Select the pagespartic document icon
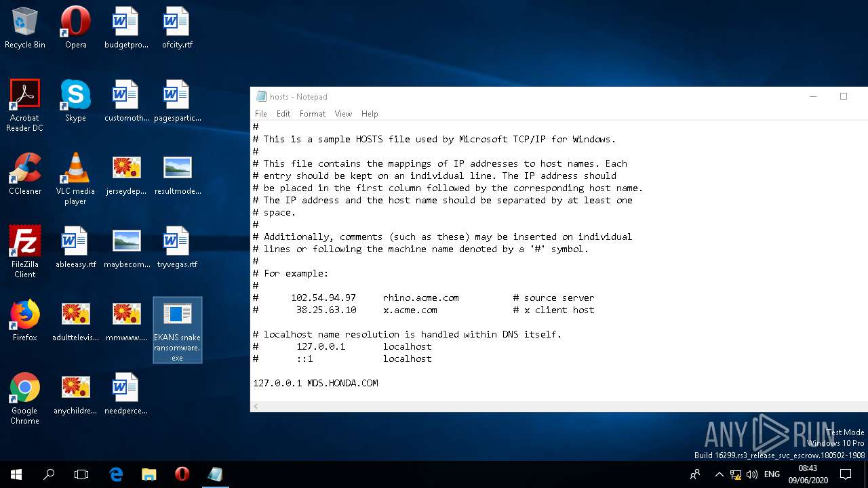Image resolution: width=868 pixels, height=488 pixels. click(x=177, y=101)
